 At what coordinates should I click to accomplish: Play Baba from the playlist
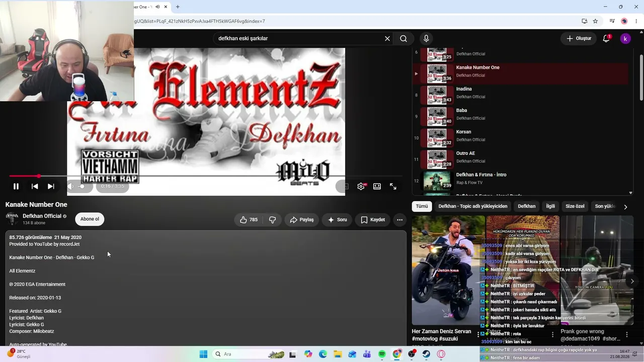pyautogui.click(x=520, y=117)
